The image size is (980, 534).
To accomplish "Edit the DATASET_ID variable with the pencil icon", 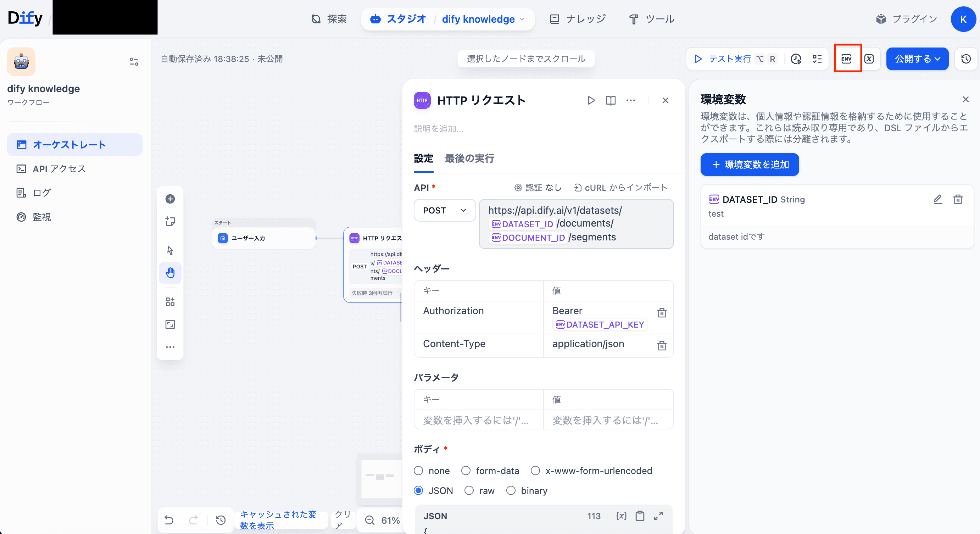I will click(937, 199).
